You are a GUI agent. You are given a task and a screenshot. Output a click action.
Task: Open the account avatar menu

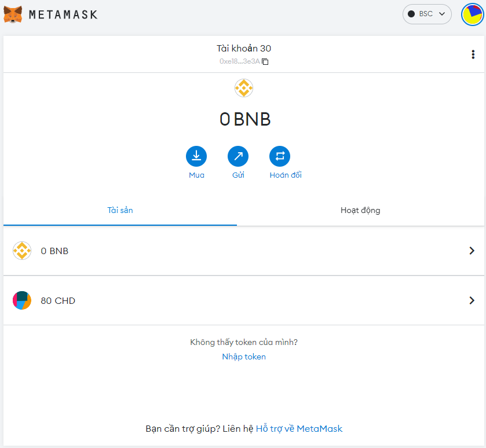pyautogui.click(x=472, y=14)
